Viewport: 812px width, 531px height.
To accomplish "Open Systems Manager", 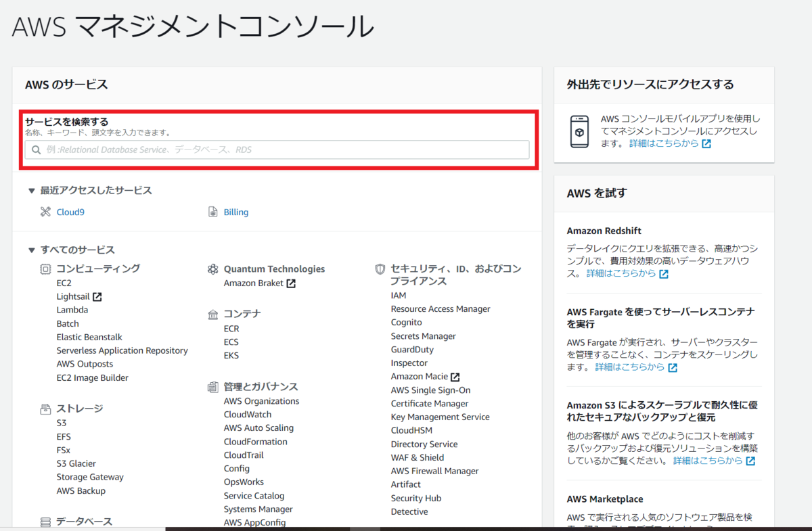I will (x=258, y=509).
